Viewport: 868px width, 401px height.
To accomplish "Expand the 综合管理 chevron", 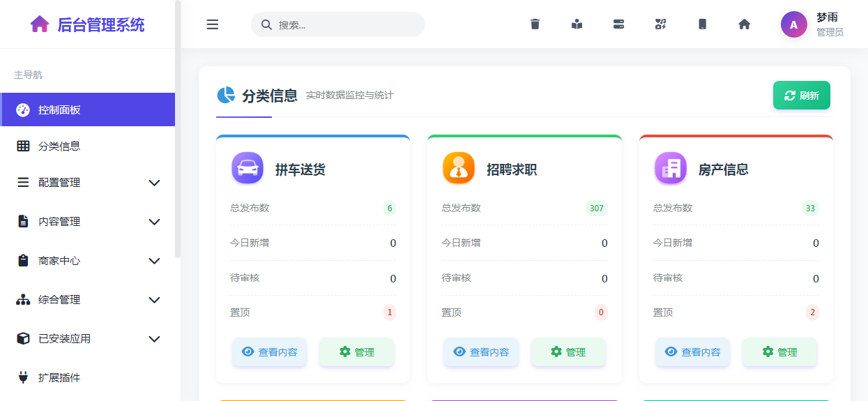I will [155, 300].
